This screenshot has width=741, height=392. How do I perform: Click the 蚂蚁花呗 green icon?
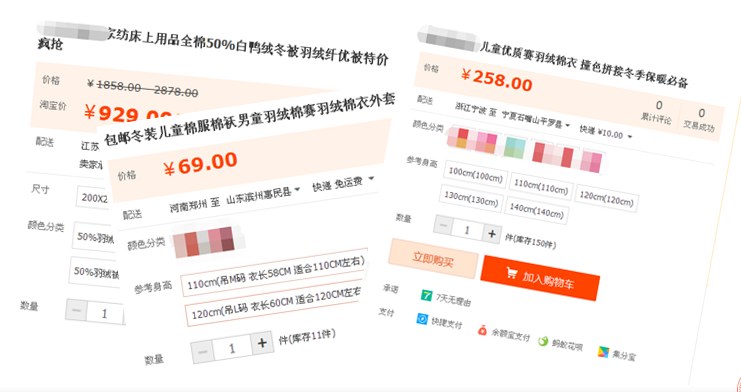pos(543,341)
